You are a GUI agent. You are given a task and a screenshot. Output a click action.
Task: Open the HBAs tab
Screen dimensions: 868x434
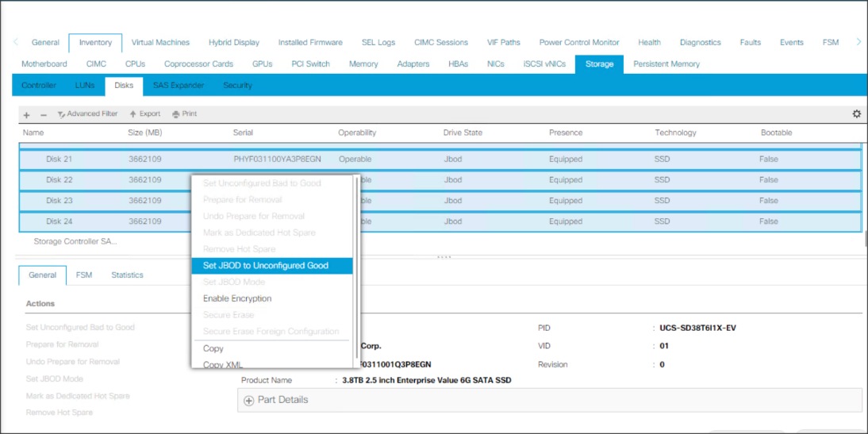[458, 63]
